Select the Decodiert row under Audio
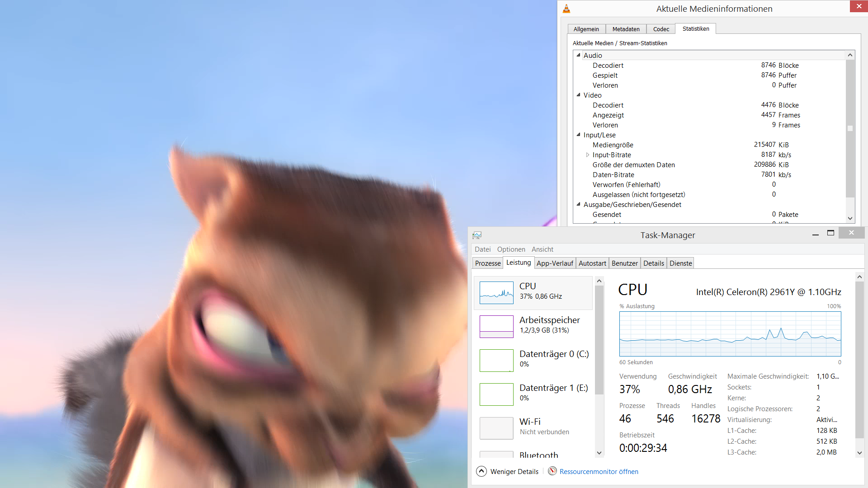The image size is (868, 488). pos(709,65)
